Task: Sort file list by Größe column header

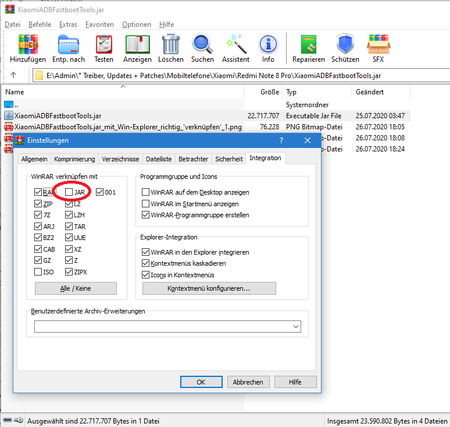Action: point(263,92)
